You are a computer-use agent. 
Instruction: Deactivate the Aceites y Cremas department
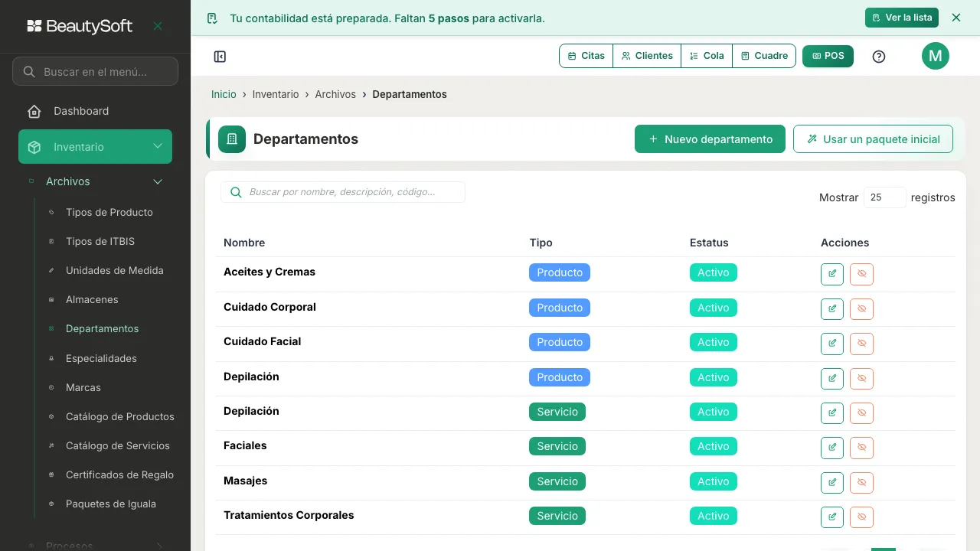[862, 274]
